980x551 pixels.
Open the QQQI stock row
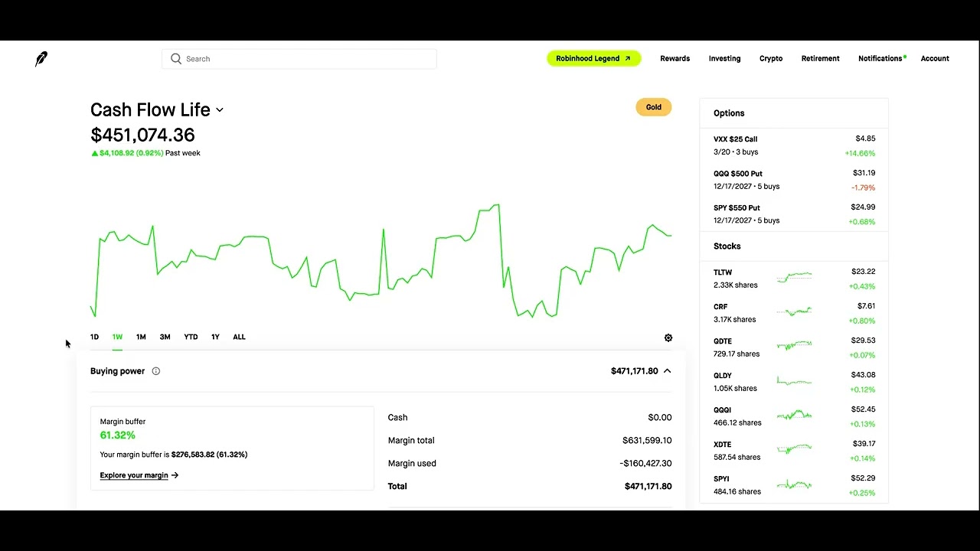794,416
